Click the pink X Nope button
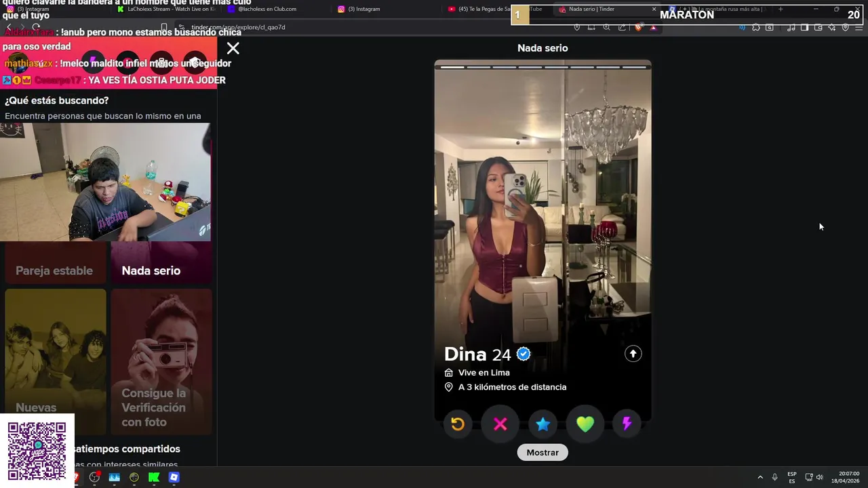 coord(500,424)
